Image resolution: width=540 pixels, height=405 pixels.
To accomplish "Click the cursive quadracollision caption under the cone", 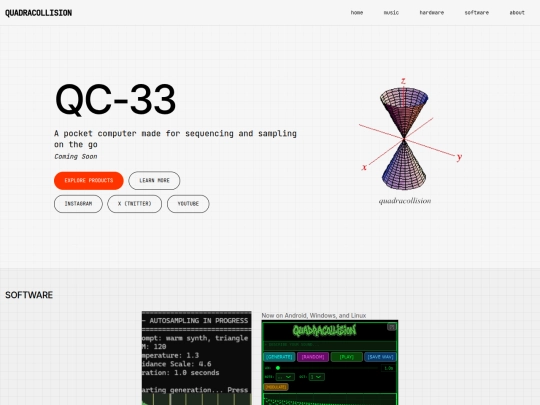I will (x=405, y=201).
